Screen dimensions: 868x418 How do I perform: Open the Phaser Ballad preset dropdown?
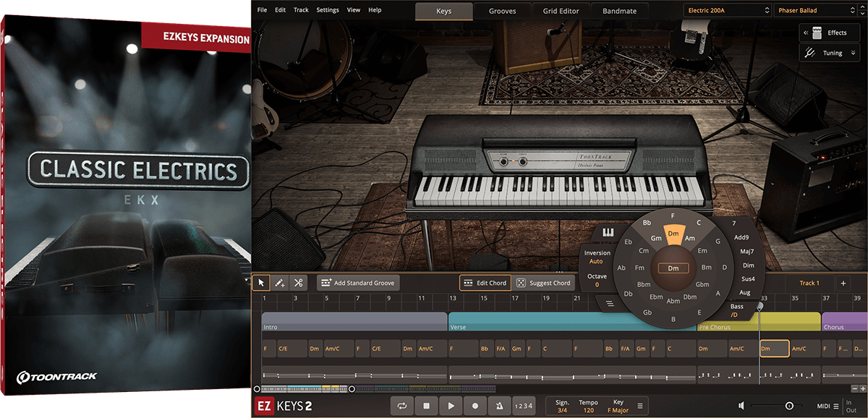817,11
